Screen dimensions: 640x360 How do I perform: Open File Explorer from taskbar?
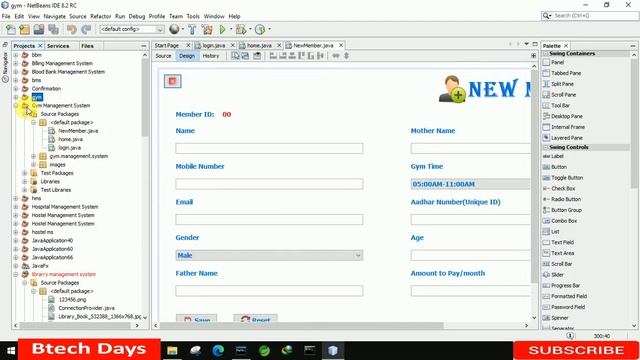point(172,351)
